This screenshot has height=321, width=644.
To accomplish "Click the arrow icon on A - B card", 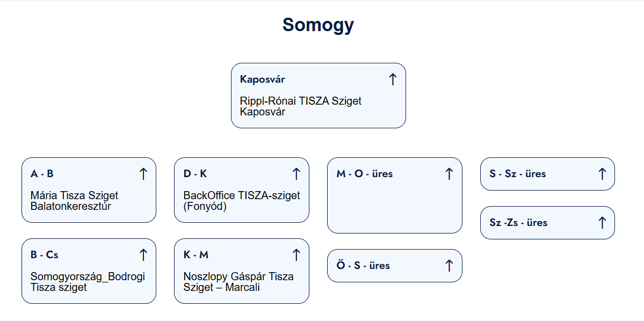I will pos(143,174).
